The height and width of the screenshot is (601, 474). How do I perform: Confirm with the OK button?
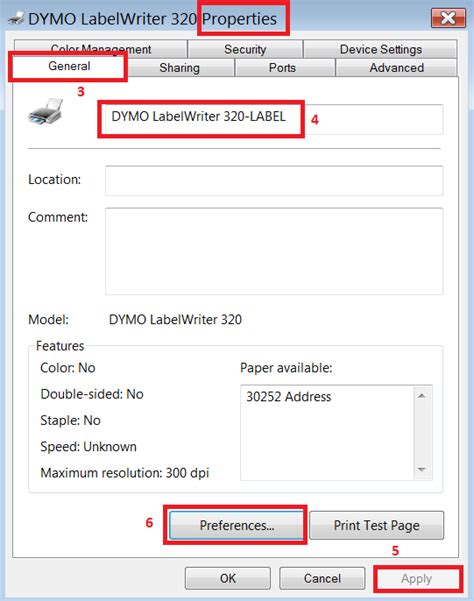(x=228, y=578)
